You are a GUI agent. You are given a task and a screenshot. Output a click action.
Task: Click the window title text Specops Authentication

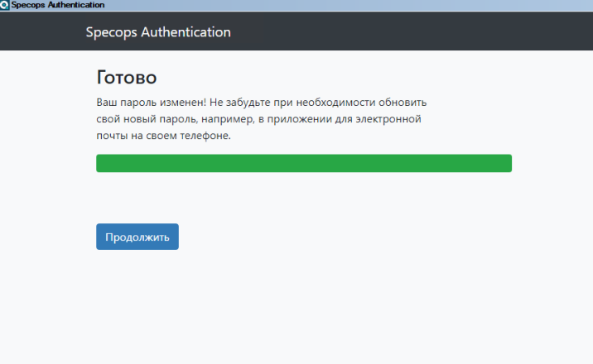(58, 5)
